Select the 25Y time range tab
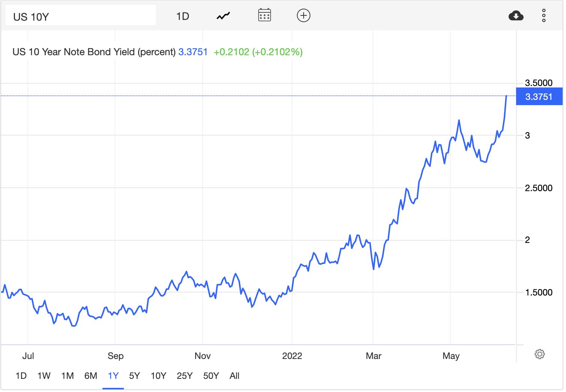 click(185, 376)
